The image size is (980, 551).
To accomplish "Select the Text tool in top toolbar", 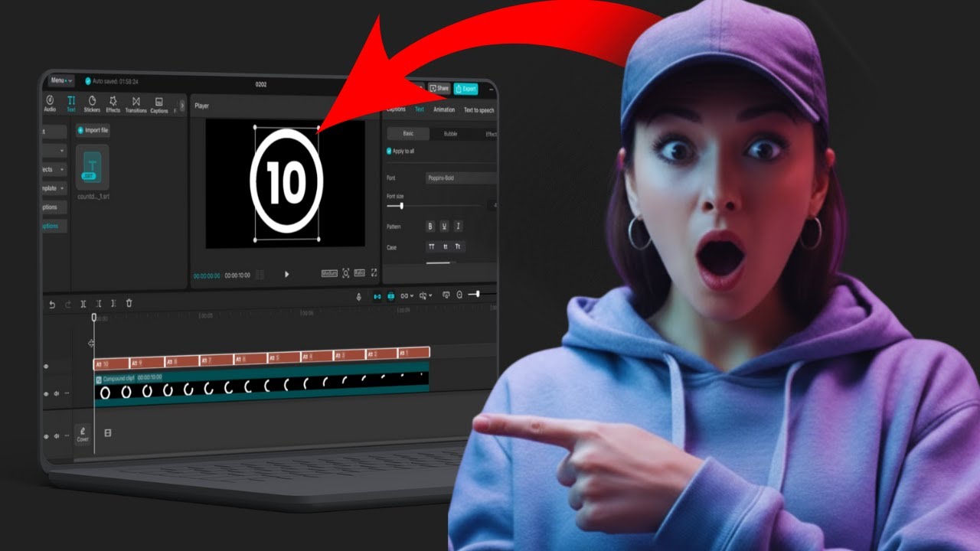I will click(71, 104).
